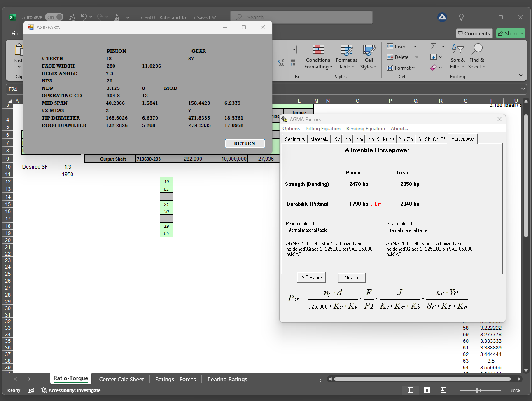
Task: Click the lightbulb ideas icon
Action: (x=461, y=17)
